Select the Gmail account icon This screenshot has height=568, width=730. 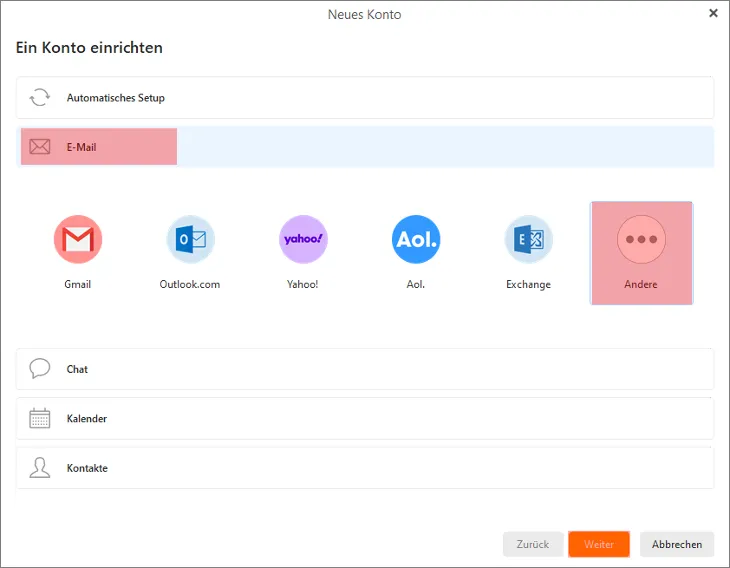pos(78,239)
